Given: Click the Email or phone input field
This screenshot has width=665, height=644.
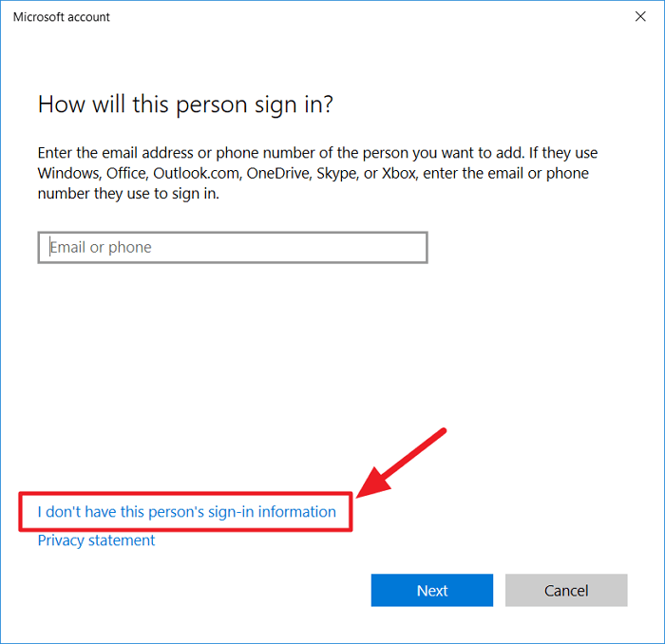Looking at the screenshot, I should [233, 248].
